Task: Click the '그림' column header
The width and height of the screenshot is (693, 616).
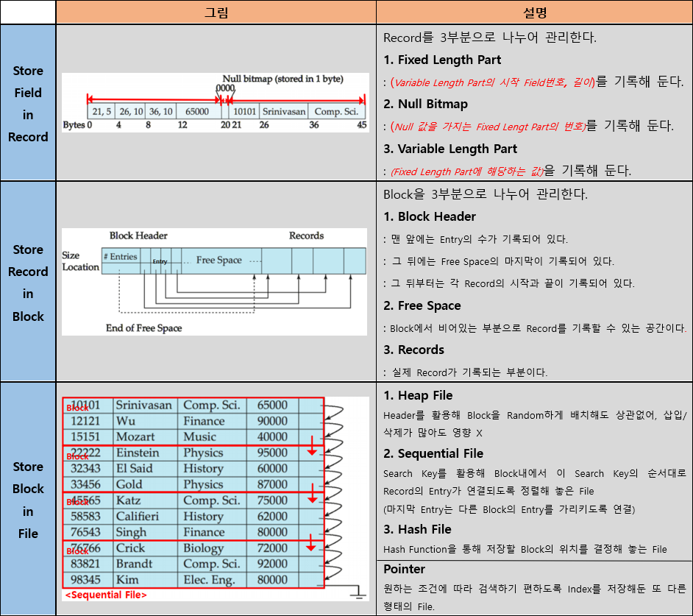Action: (x=216, y=12)
